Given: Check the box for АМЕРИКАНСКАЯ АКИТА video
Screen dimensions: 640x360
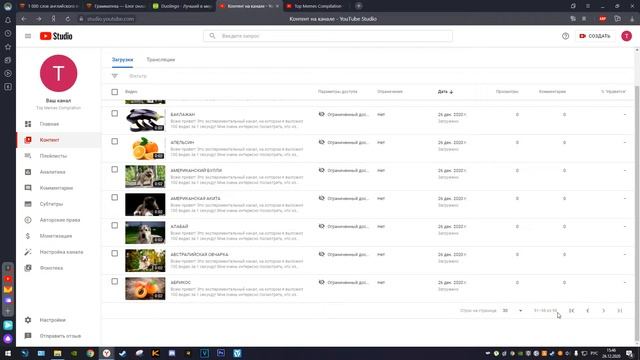Looking at the screenshot, I should pyautogui.click(x=115, y=197).
